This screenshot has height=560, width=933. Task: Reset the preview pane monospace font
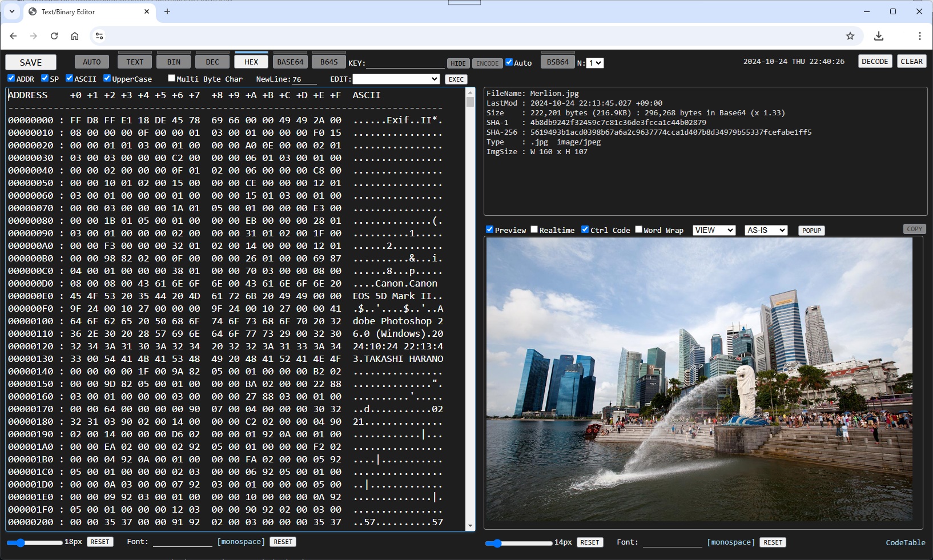[773, 542]
